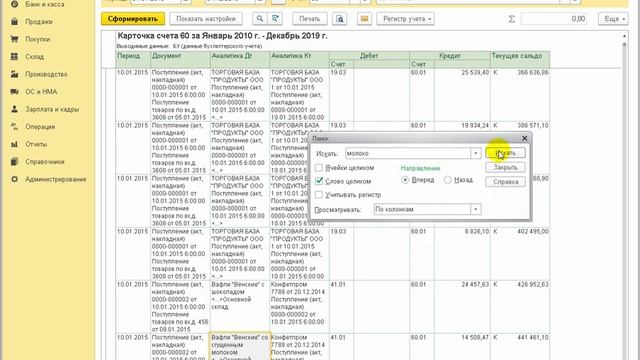Click the Период column header
The height and width of the screenshot is (360, 640).
(133, 60)
